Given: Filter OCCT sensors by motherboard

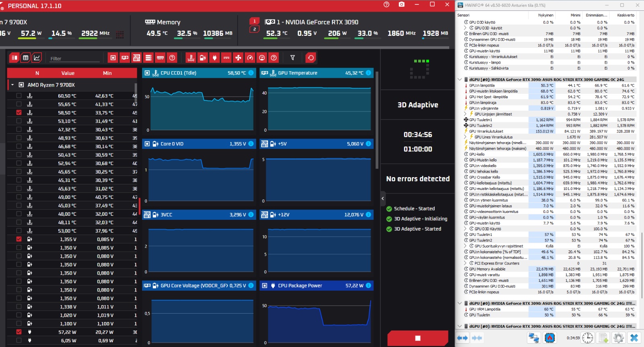Looking at the screenshot, I should coord(137,58).
